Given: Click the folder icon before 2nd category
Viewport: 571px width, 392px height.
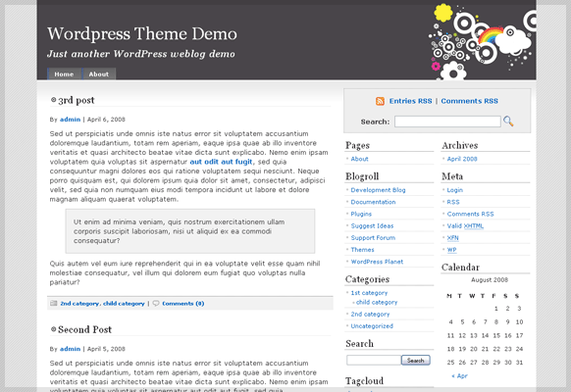Looking at the screenshot, I should (x=54, y=303).
